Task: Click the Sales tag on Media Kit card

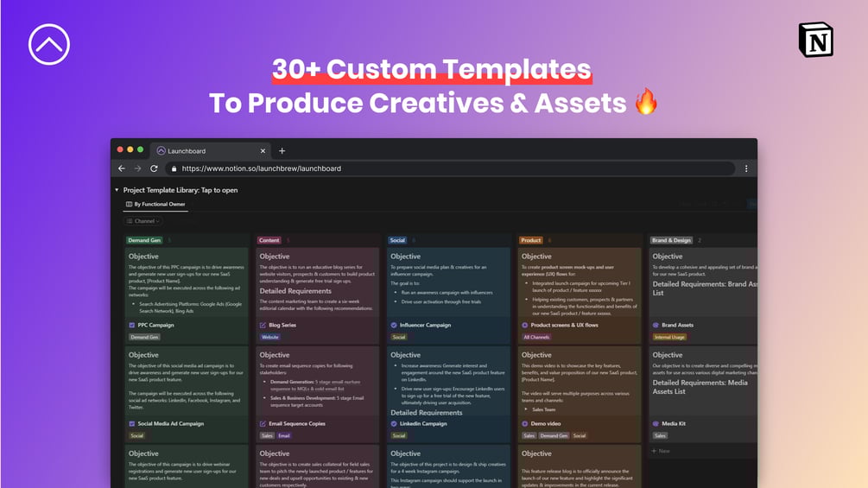Action: point(660,435)
